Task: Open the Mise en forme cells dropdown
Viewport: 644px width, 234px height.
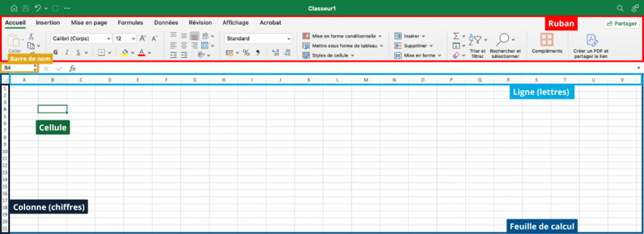Action: (418, 55)
